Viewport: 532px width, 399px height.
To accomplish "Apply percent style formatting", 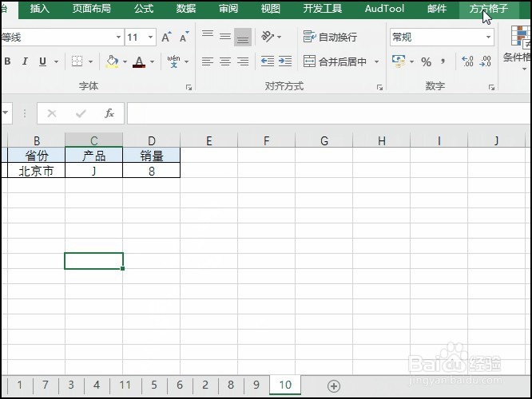I will [x=426, y=61].
